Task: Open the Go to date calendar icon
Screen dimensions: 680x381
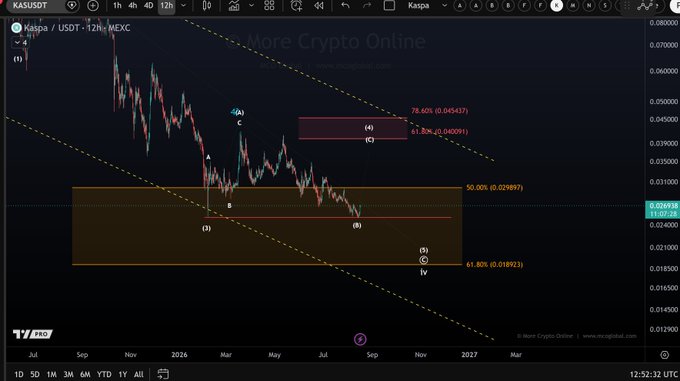Action: coord(163,374)
